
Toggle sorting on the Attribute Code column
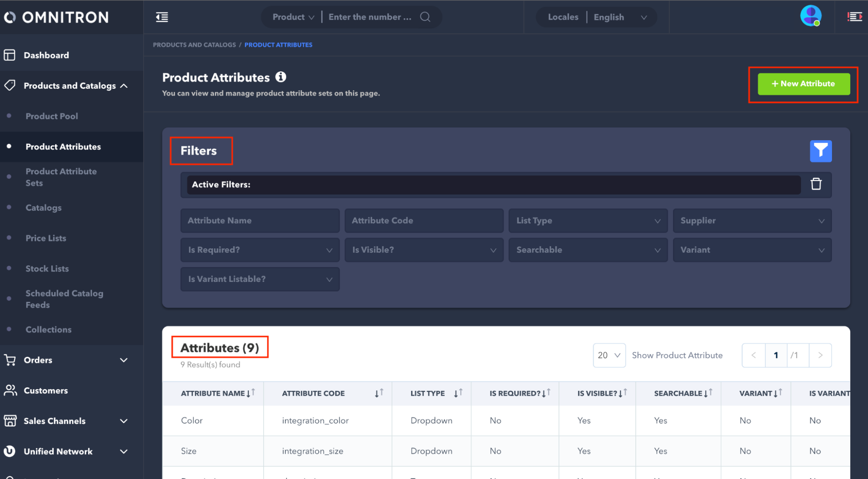(379, 393)
